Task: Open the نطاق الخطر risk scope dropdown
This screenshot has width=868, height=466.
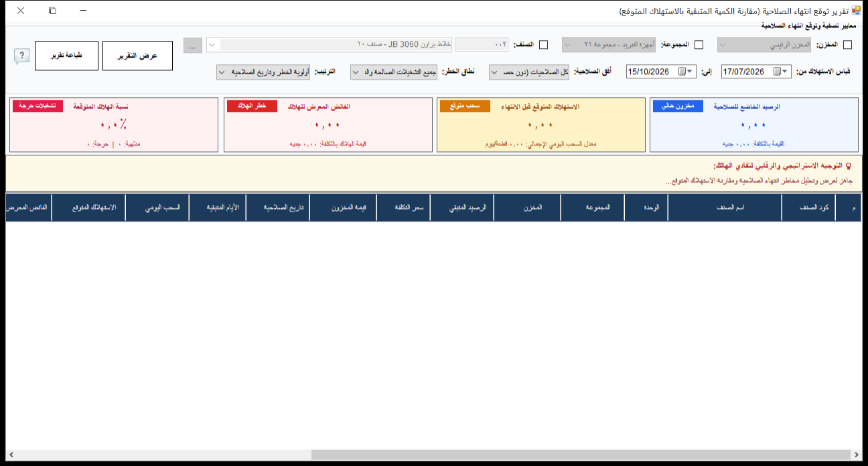Action: pos(393,72)
